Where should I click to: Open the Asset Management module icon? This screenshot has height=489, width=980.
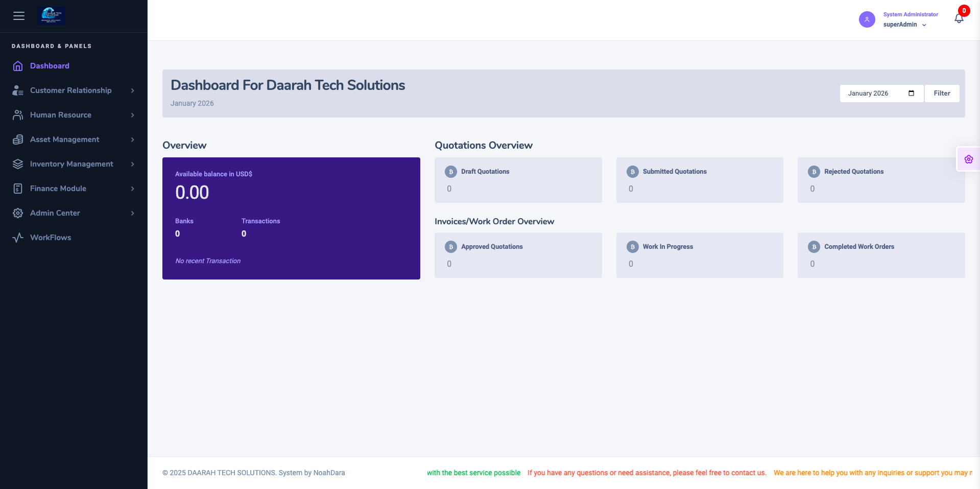18,139
